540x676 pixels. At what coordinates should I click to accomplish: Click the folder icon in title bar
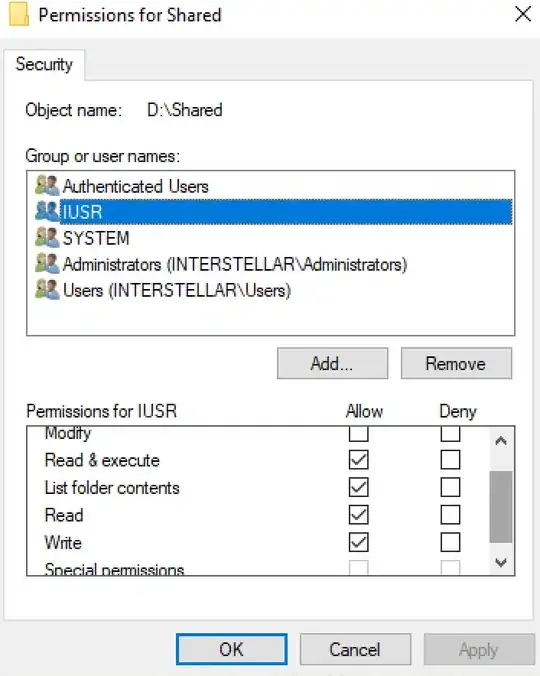point(19,15)
